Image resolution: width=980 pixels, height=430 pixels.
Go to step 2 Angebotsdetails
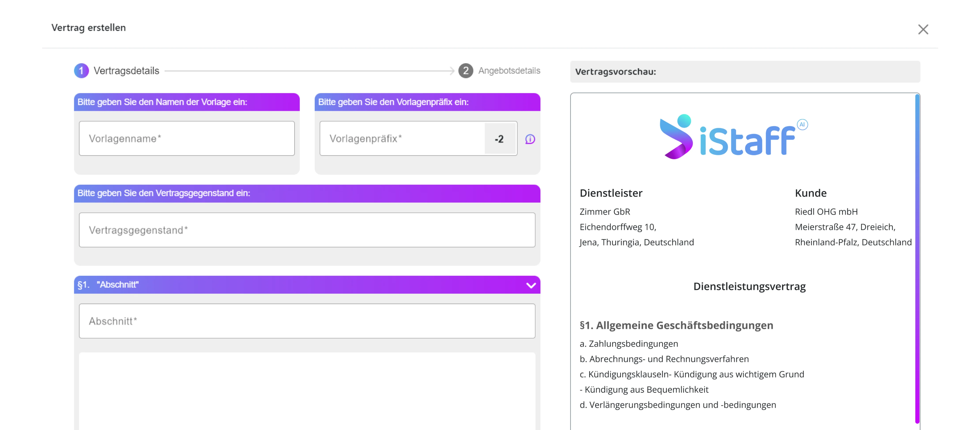[x=499, y=71]
